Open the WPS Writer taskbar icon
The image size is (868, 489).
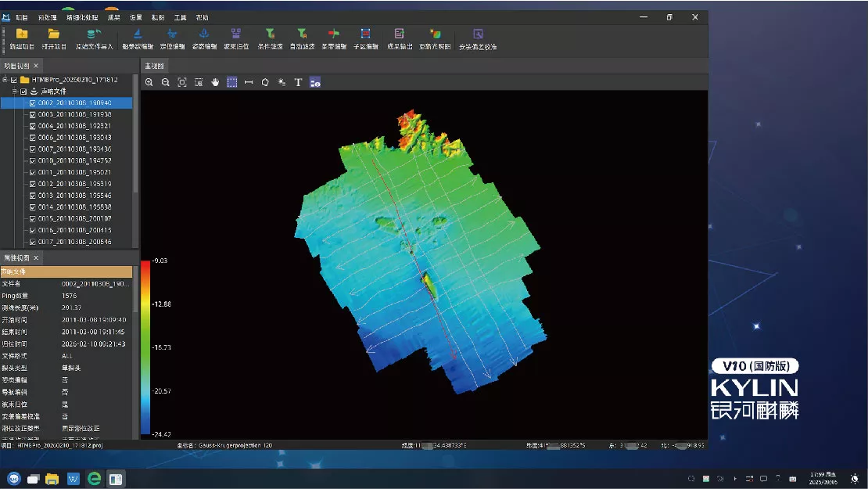[73, 479]
